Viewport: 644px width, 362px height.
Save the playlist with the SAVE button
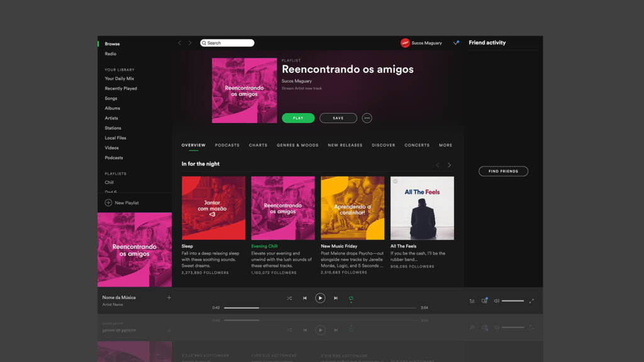coord(338,118)
